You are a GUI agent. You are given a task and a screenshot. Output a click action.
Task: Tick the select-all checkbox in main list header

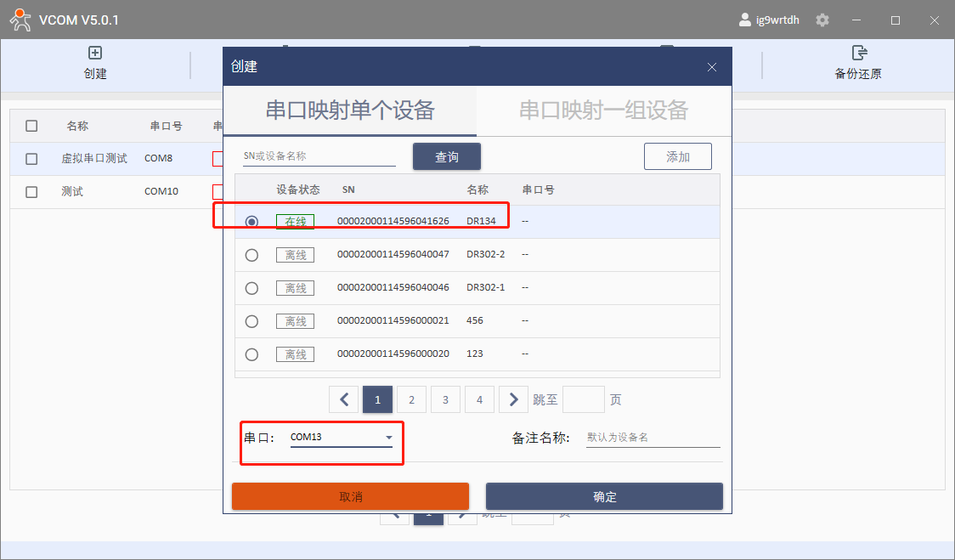click(x=31, y=126)
